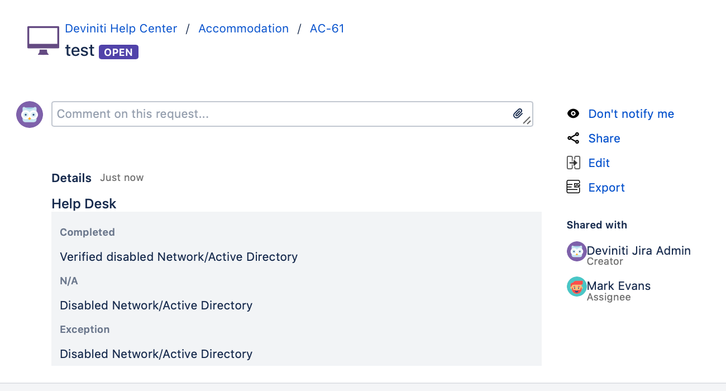Click the edit icon next to Edit
726x391 pixels.
[x=573, y=163]
